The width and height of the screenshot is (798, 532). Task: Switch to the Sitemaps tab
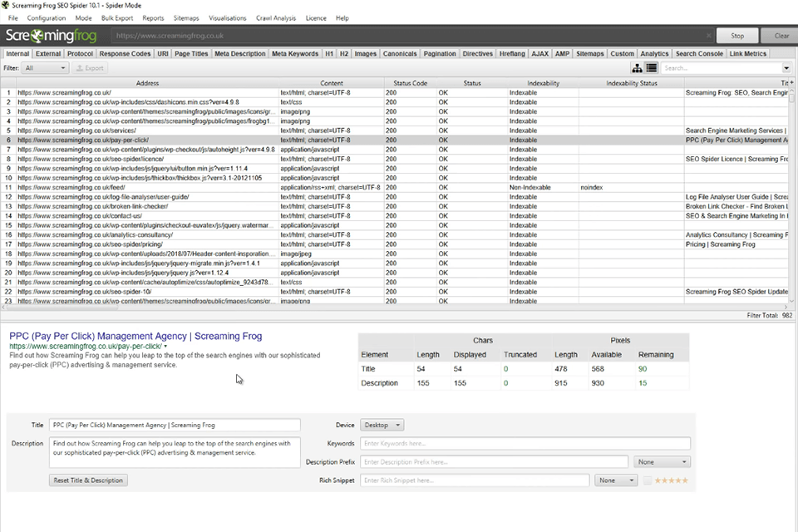[x=590, y=53]
